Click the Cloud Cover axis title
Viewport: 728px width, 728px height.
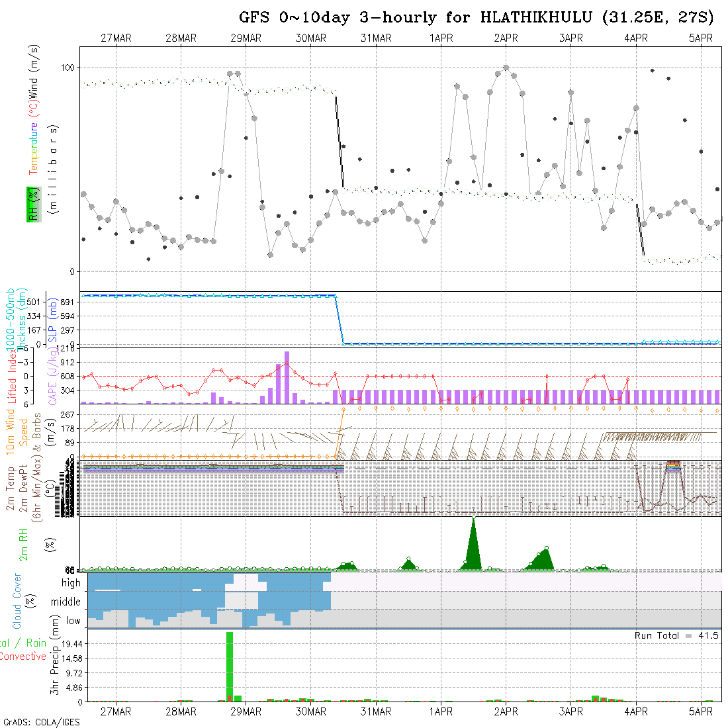pyautogui.click(x=17, y=601)
